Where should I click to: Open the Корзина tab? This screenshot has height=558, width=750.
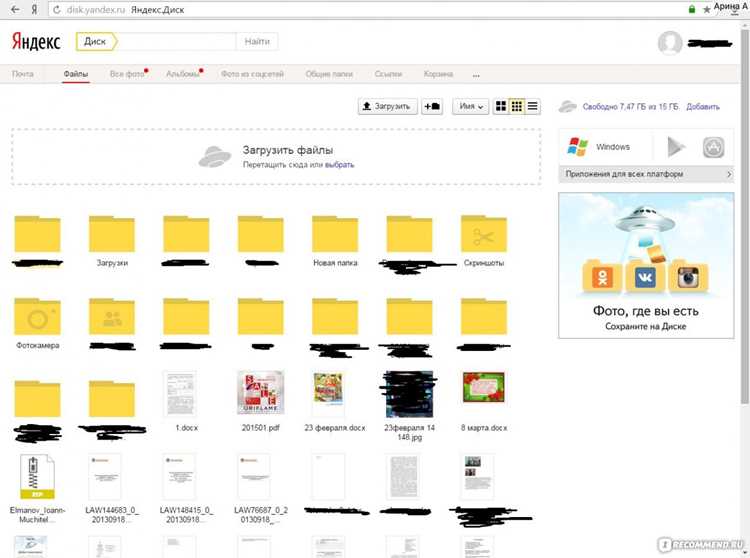(438, 74)
